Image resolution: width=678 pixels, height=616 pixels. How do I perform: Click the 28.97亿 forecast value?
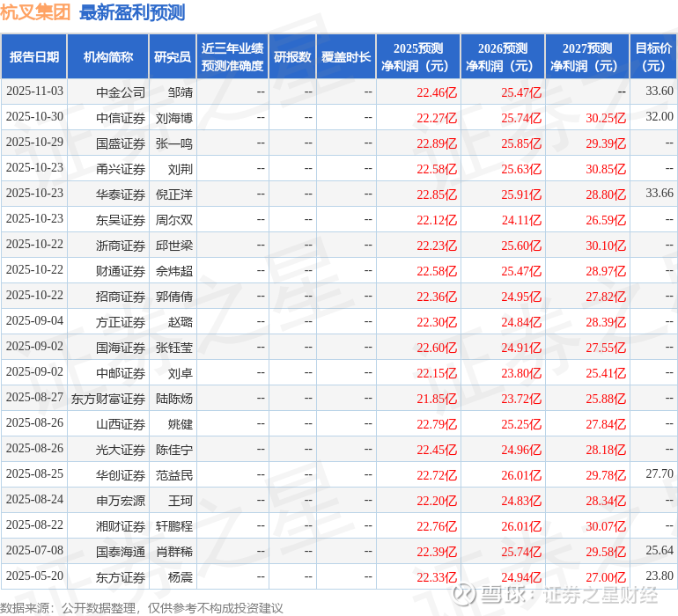coord(606,271)
